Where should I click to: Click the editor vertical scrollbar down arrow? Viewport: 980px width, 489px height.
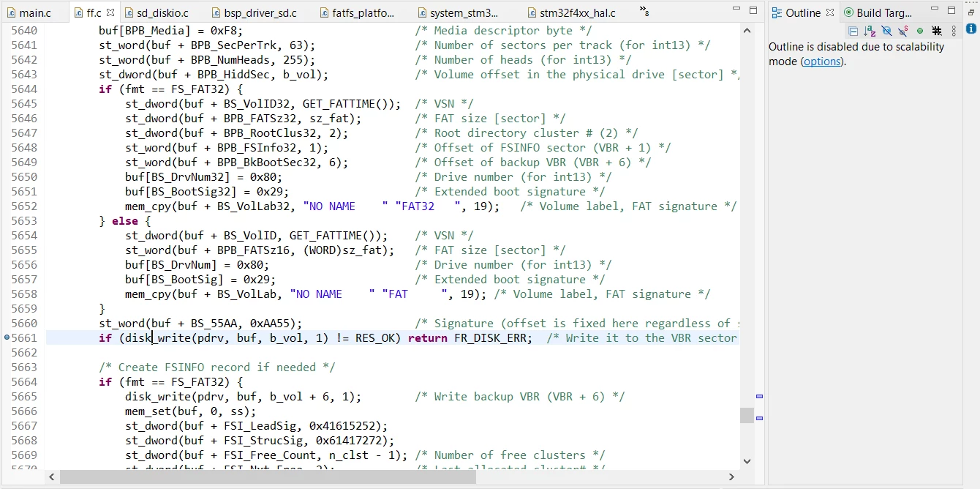tap(747, 461)
